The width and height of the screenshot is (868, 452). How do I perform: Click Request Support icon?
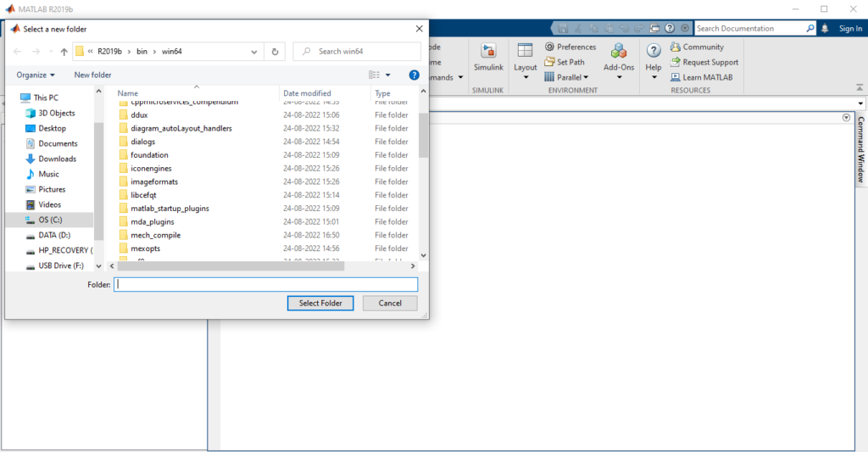click(675, 62)
